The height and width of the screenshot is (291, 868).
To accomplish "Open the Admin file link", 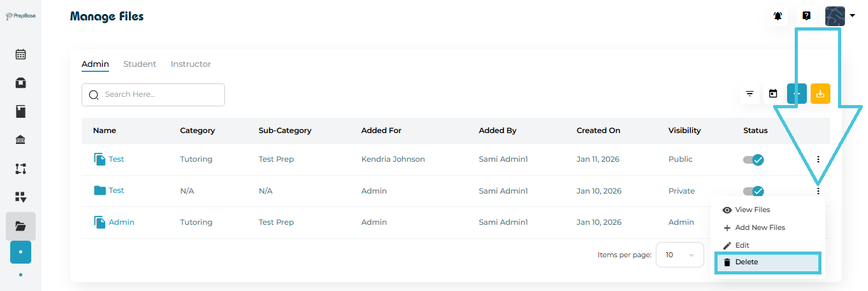I will pos(121,222).
